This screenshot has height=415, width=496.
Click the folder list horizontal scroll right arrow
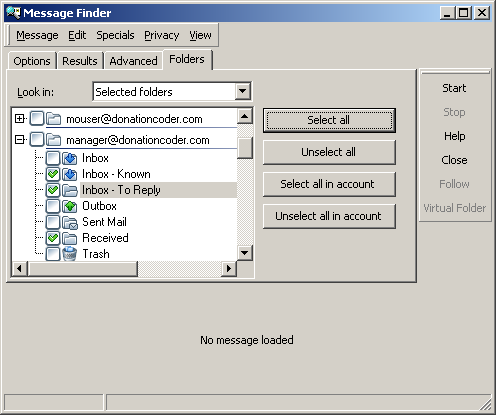click(229, 268)
